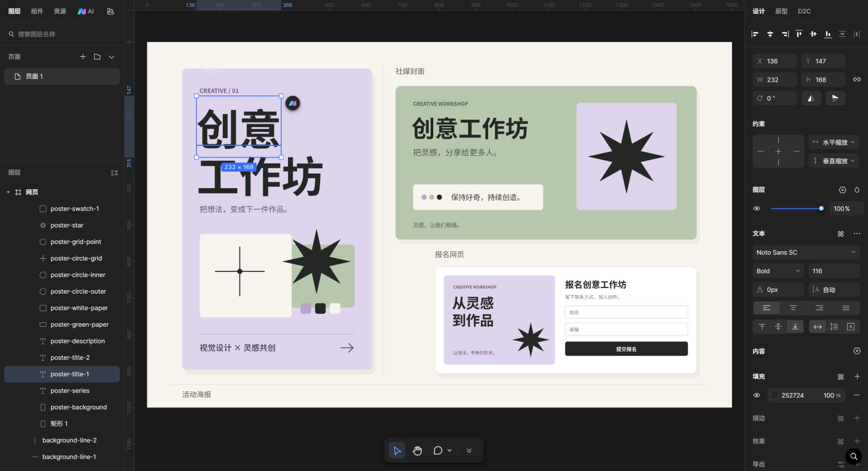Select the comment tool
This screenshot has height=471, width=868.
click(x=438, y=451)
